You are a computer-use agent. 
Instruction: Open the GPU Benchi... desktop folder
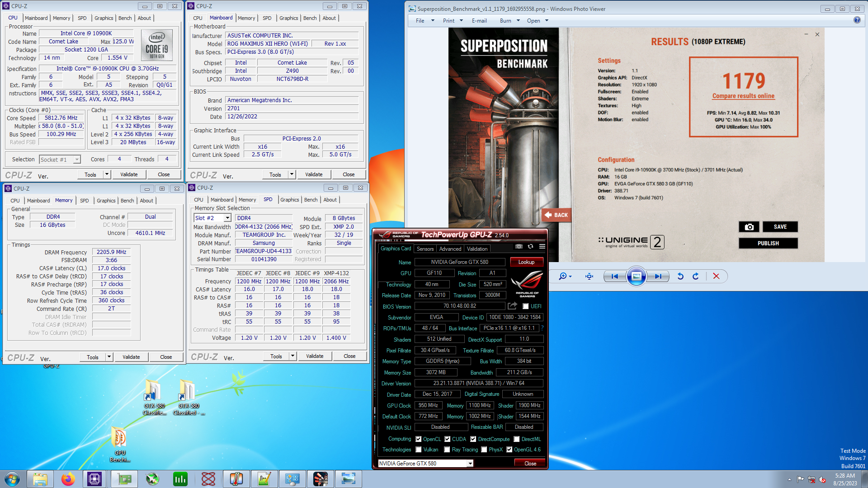[x=119, y=444]
